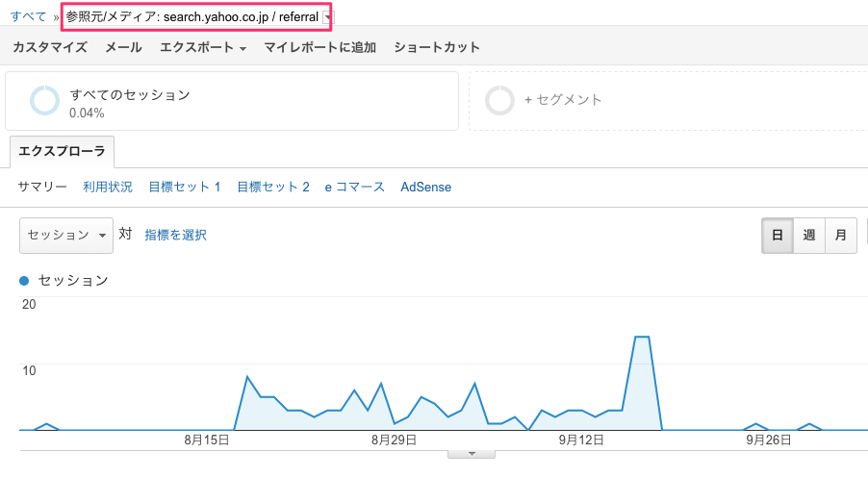
Task: Expand the エクスポート menu
Action: click(x=203, y=47)
